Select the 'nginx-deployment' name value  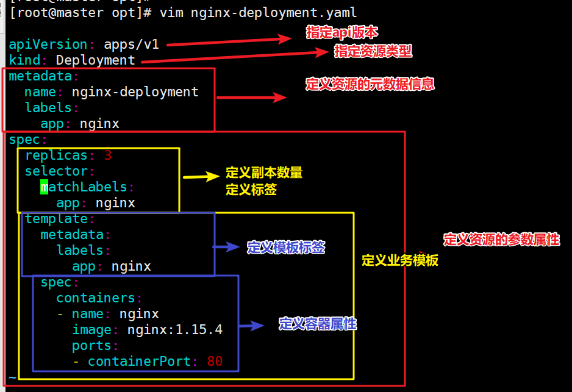(135, 92)
